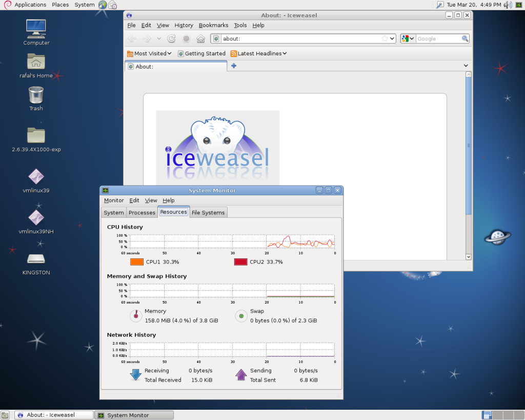Click the Show Desktop button in the bottom panel
Screen dimensions: 525x420
click(5, 415)
